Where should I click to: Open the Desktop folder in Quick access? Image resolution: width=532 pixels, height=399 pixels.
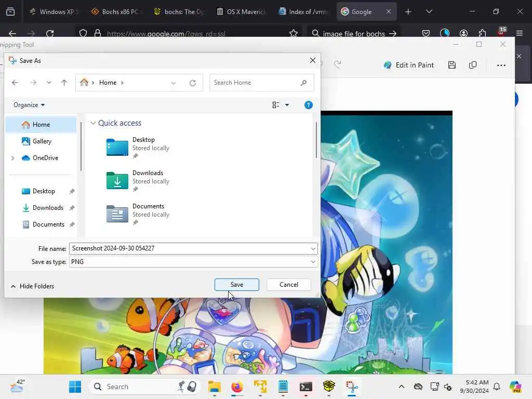tap(137, 148)
